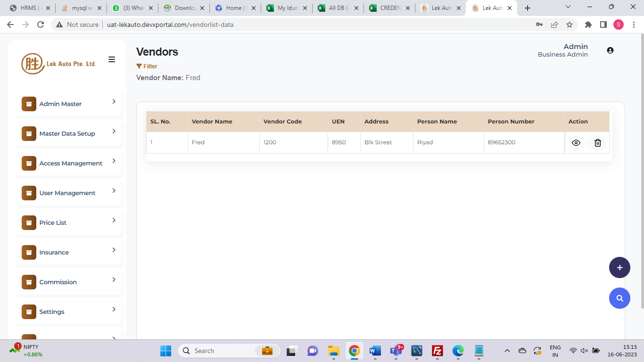The image size is (644, 362).
Task: Bookmark this page with star icon
Action: click(570, 25)
